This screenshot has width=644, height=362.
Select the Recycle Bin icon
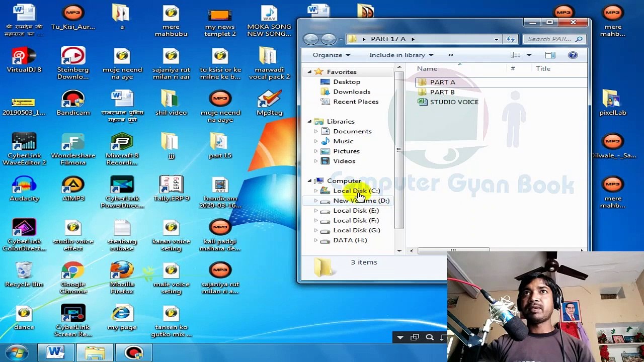click(x=24, y=275)
